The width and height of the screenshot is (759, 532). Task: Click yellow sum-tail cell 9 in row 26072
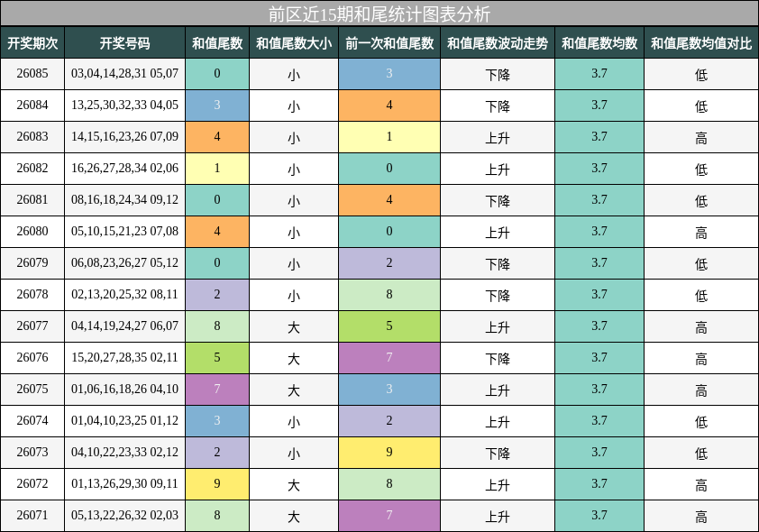click(217, 484)
